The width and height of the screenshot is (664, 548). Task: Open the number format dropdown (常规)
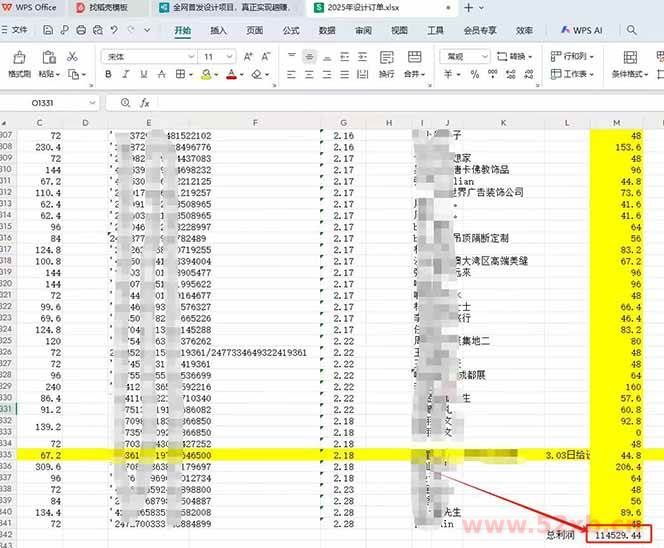click(x=463, y=57)
